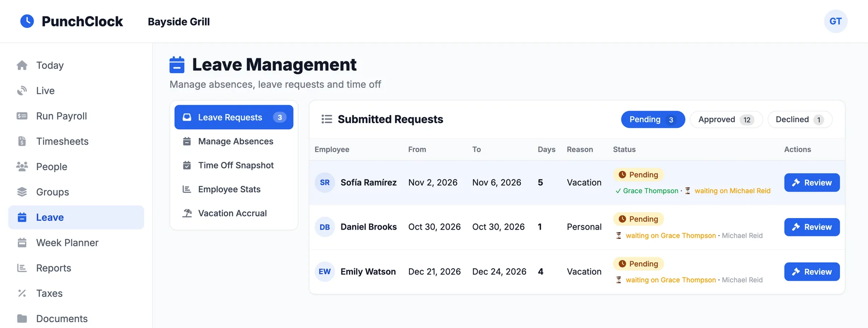Click the name Emily Watson
The image size is (868, 328).
click(x=368, y=272)
